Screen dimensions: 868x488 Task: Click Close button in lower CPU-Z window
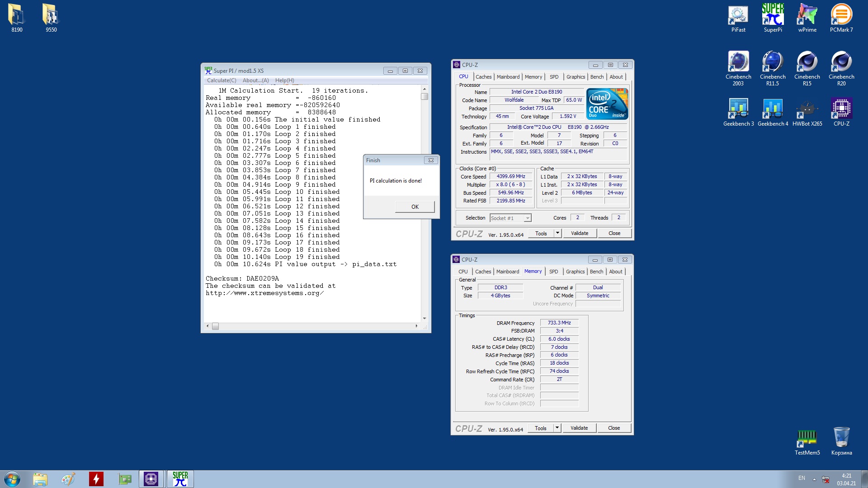[x=614, y=428]
